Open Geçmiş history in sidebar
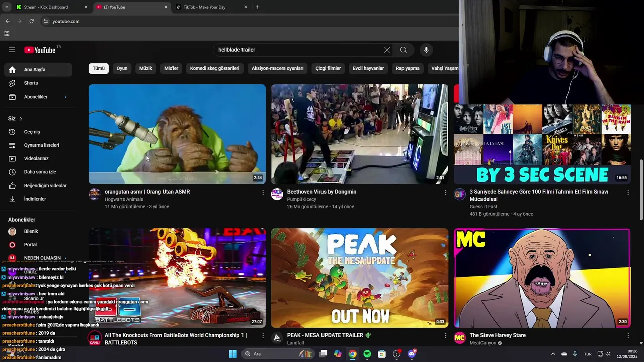 pyautogui.click(x=38, y=132)
